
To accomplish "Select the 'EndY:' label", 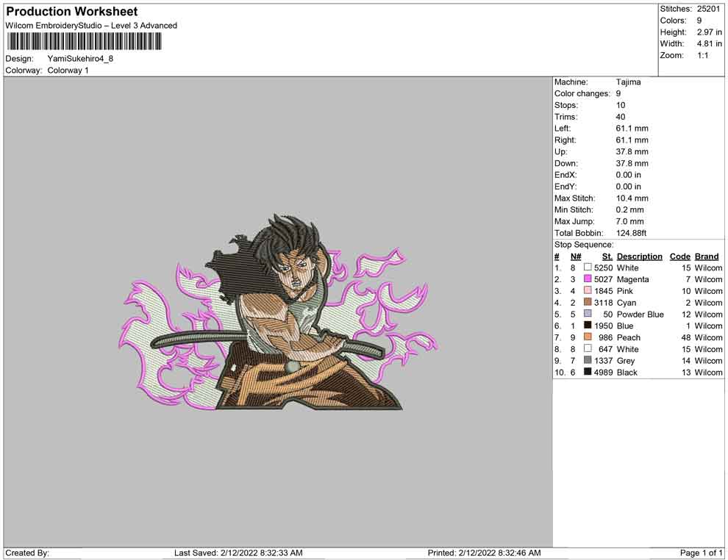I will [x=565, y=187].
